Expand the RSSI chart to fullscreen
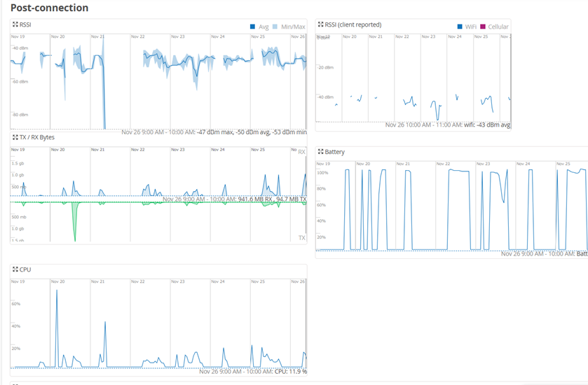Screen dimensions: 588x385 (15, 24)
